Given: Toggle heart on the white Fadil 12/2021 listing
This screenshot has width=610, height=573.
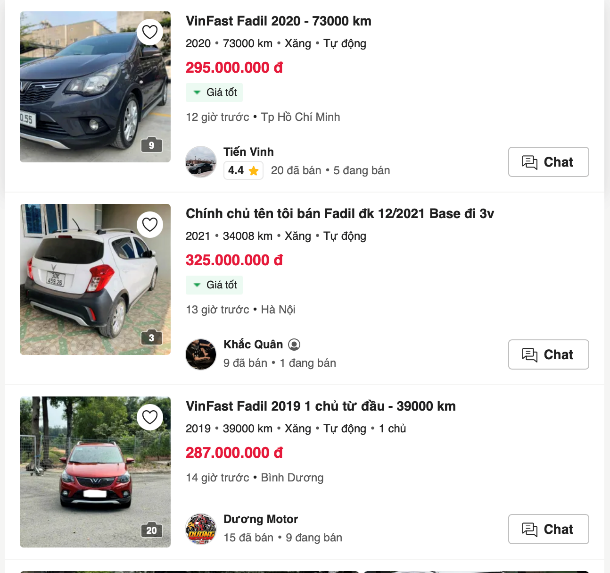Looking at the screenshot, I should (150, 224).
